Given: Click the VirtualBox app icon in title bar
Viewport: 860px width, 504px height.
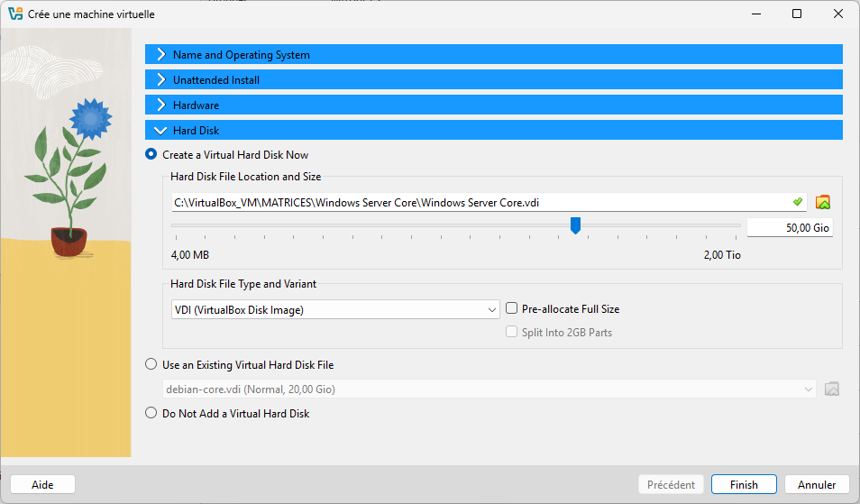Looking at the screenshot, I should tap(14, 14).
